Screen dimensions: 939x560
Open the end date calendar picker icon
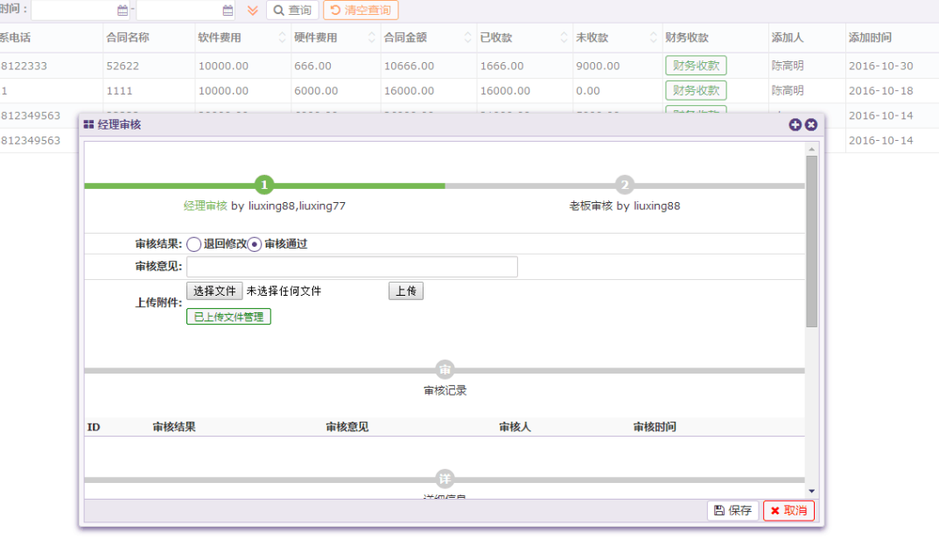point(228,10)
